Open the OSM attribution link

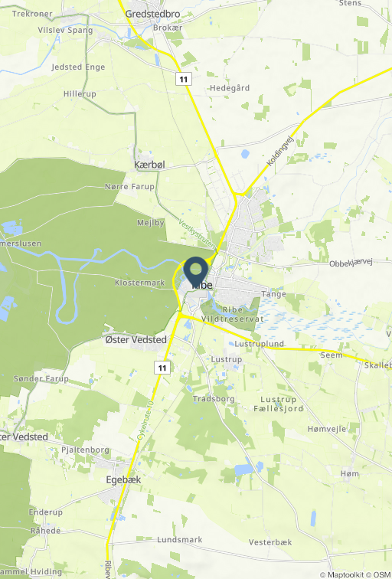[x=382, y=574]
